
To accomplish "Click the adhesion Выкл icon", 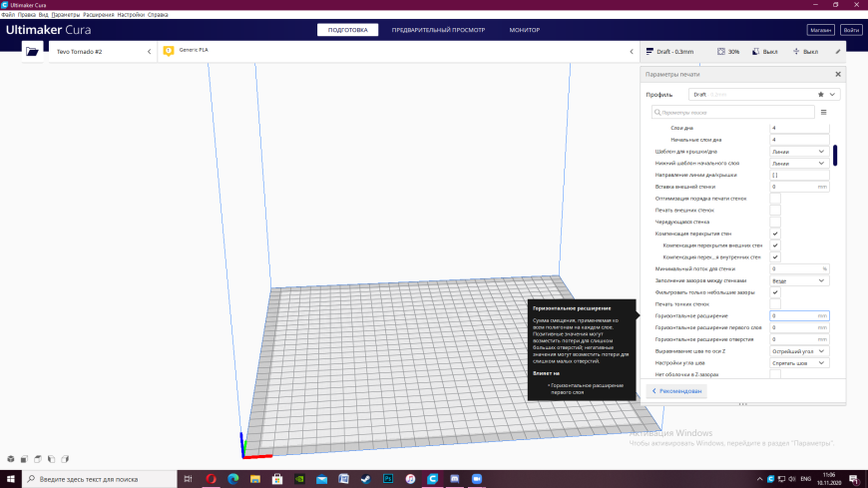I will click(x=796, y=52).
